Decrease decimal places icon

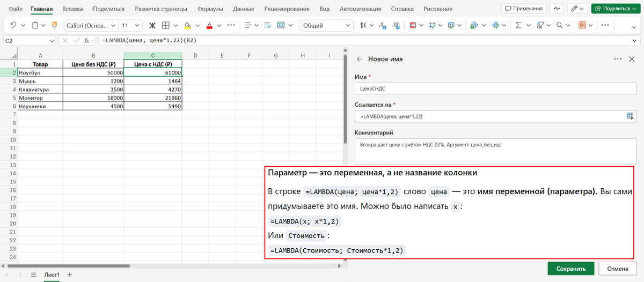[x=397, y=25]
